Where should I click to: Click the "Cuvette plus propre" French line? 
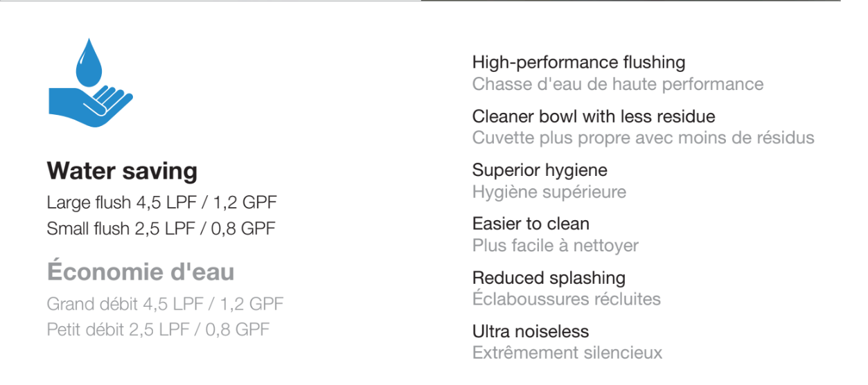(x=643, y=138)
